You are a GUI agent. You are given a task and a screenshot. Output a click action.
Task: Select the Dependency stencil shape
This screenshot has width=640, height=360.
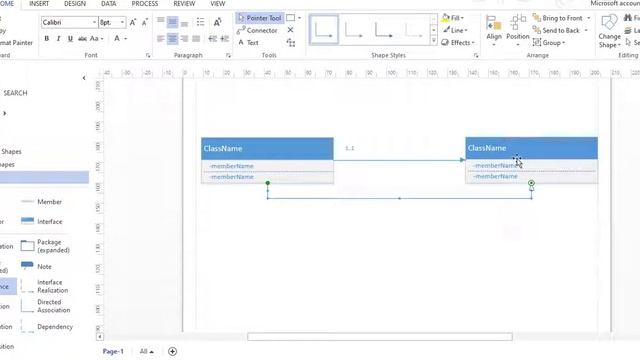point(47,327)
